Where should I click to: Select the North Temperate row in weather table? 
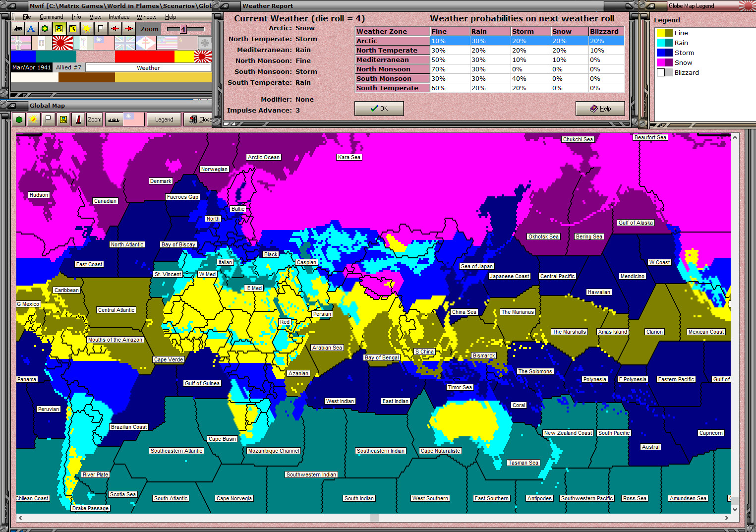(490, 51)
